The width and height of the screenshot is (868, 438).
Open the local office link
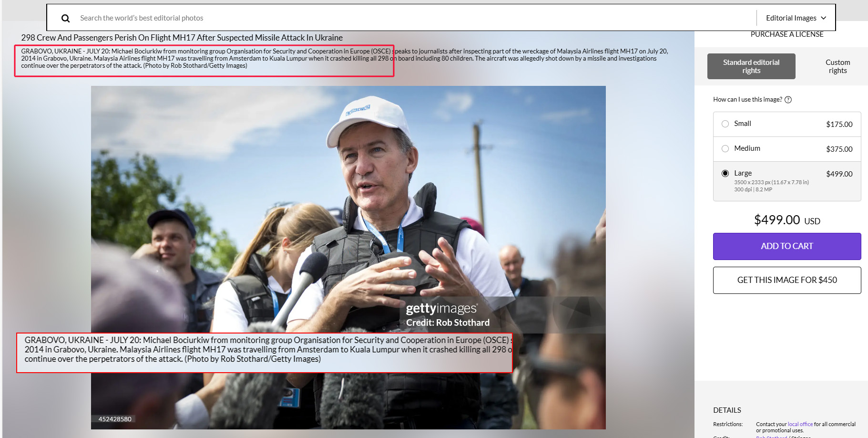(x=800, y=424)
